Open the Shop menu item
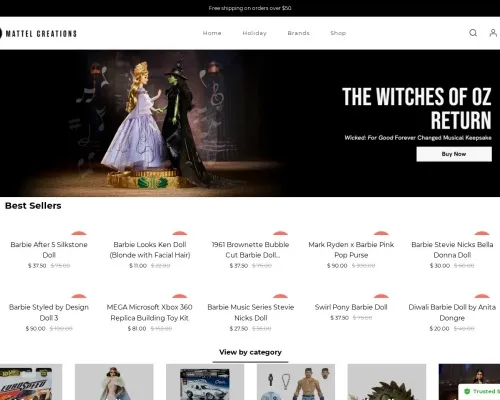This screenshot has height=400, width=500. [338, 33]
